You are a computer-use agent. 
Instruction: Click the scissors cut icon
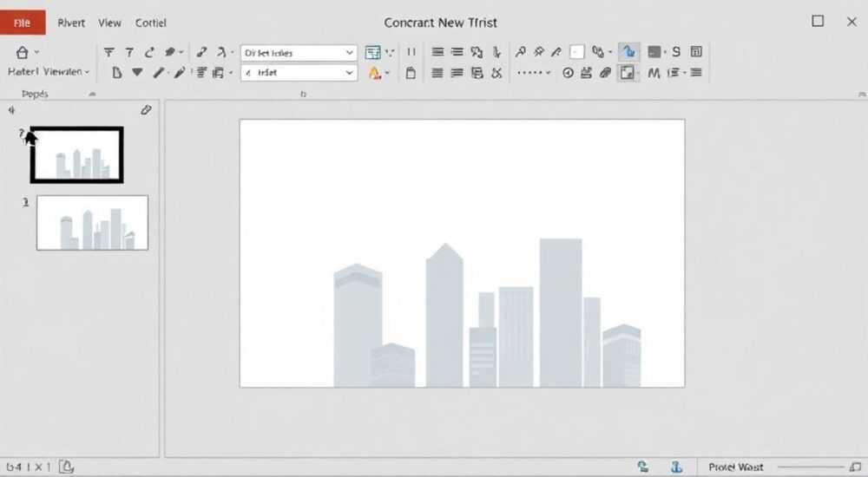point(496,73)
